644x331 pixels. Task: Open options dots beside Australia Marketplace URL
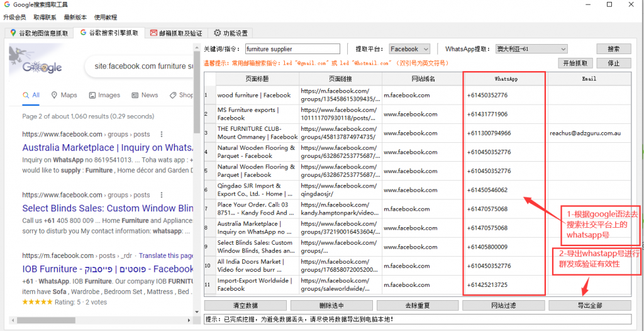pyautogui.click(x=162, y=135)
